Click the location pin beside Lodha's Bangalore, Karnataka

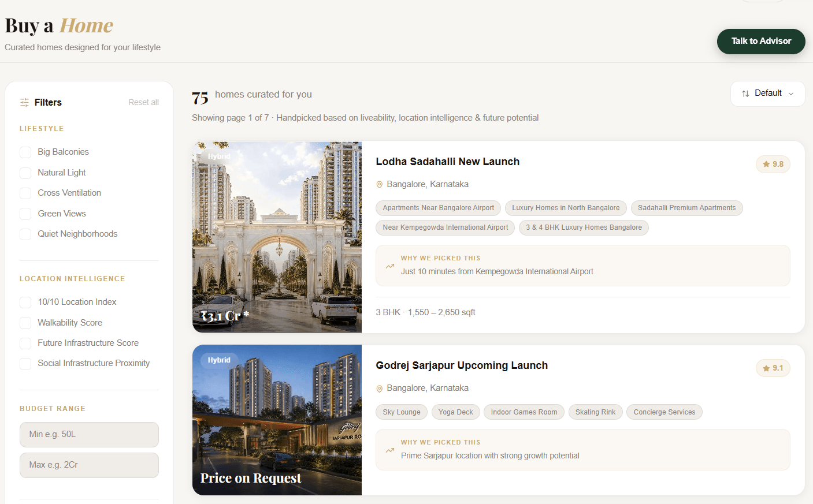[x=380, y=185]
